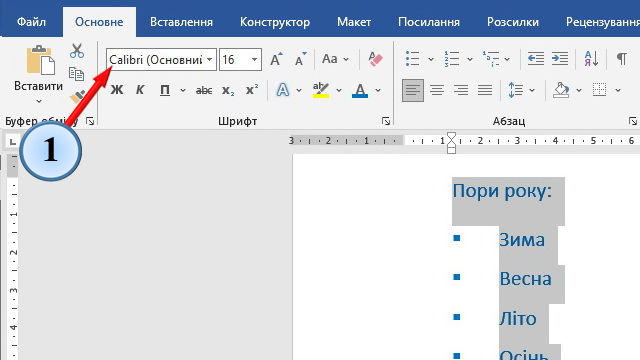
Task: Apply yellow text highlight color
Action: pos(321,90)
